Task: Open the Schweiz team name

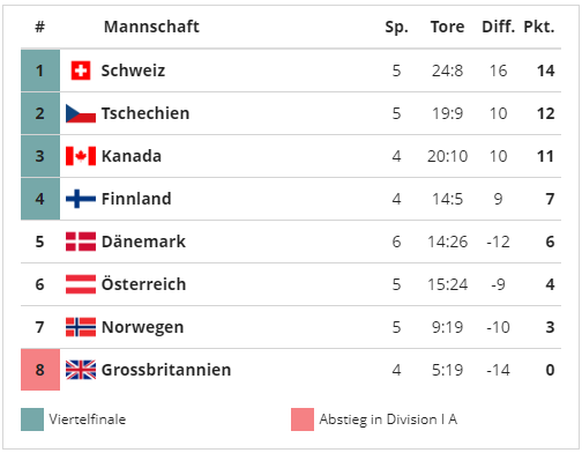Action: click(133, 71)
